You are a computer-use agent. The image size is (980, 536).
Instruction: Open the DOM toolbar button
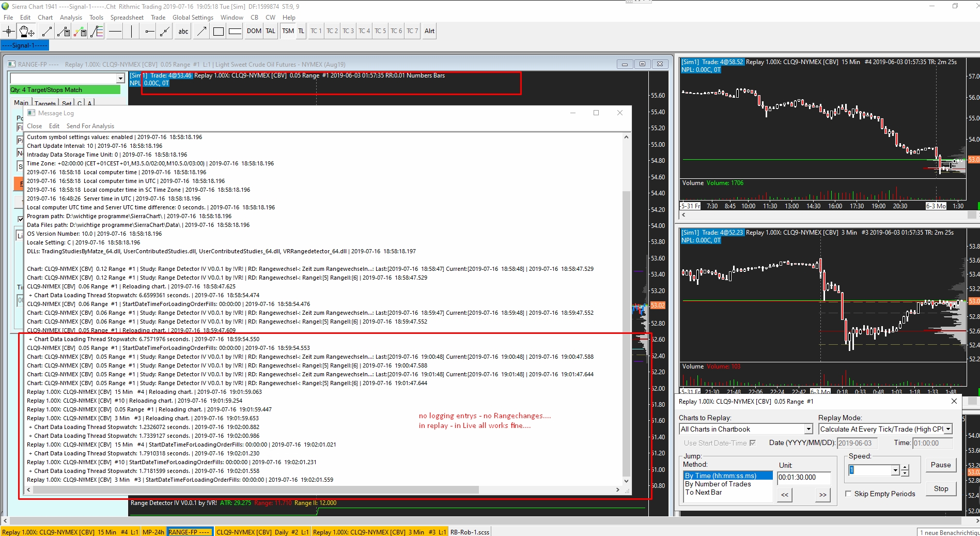[254, 31]
